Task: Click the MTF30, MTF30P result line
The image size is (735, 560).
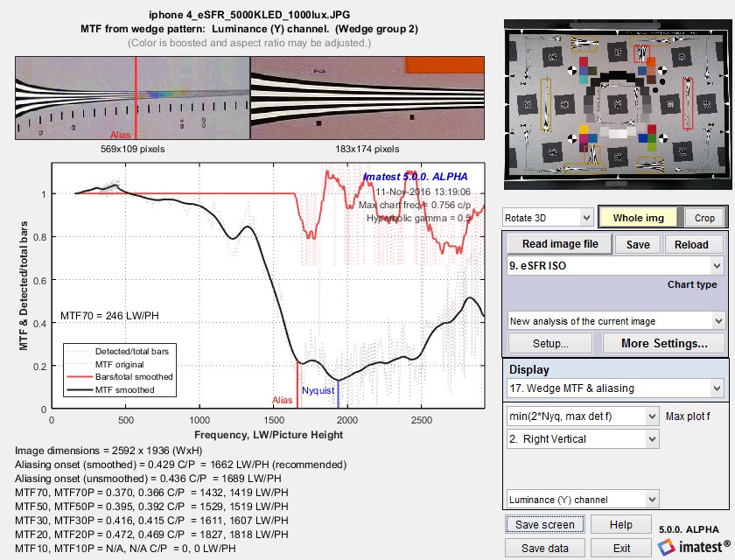Action: coord(151,520)
